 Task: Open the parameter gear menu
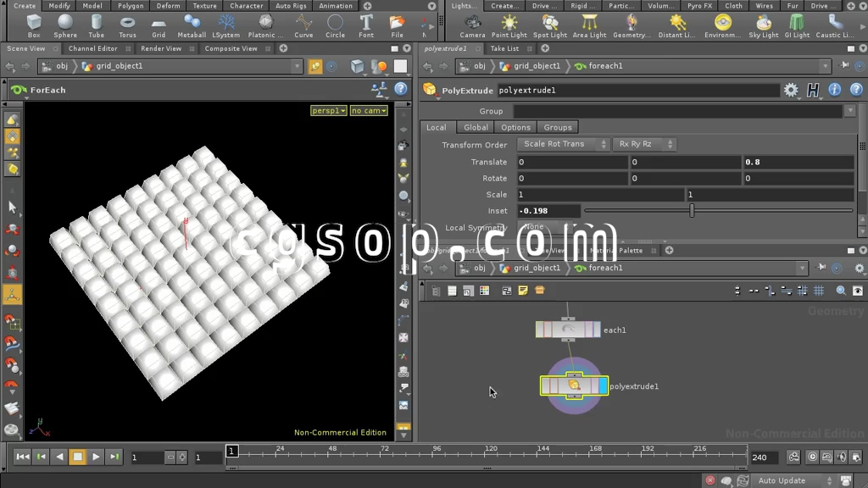791,90
